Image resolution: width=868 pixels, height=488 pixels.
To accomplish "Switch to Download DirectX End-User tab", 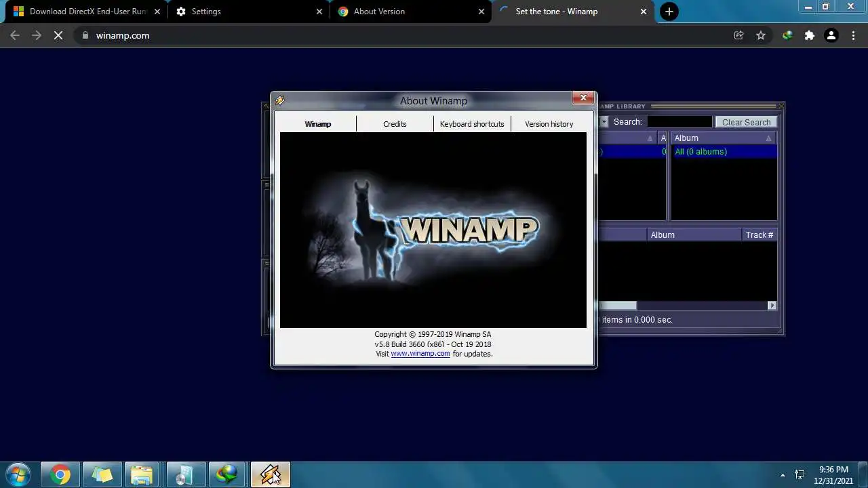I will click(x=85, y=12).
